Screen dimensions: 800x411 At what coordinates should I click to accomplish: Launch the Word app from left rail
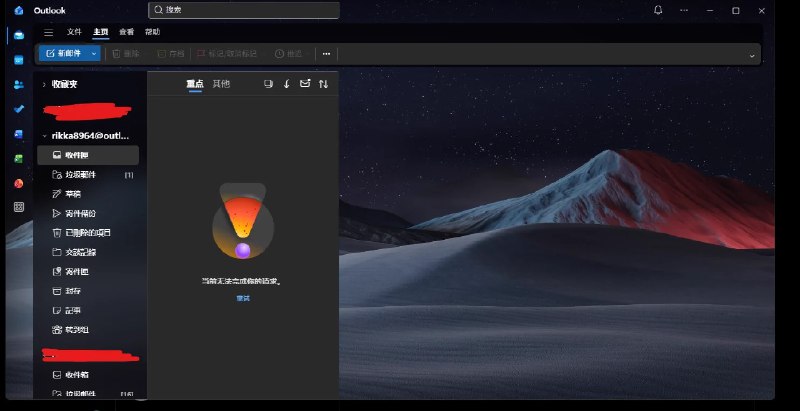19,134
